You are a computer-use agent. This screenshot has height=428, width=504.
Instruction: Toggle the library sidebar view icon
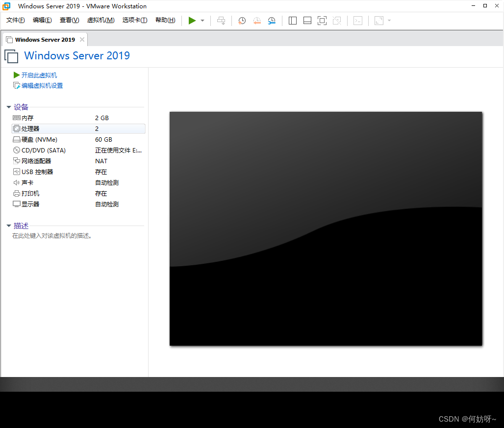[293, 21]
